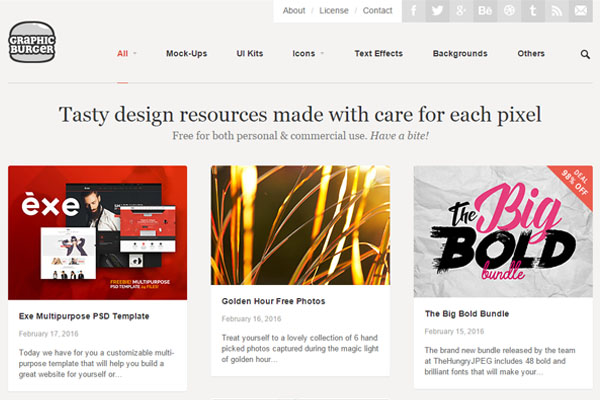600x400 pixels.
Task: Open the Mock-Ups category
Action: (x=186, y=54)
